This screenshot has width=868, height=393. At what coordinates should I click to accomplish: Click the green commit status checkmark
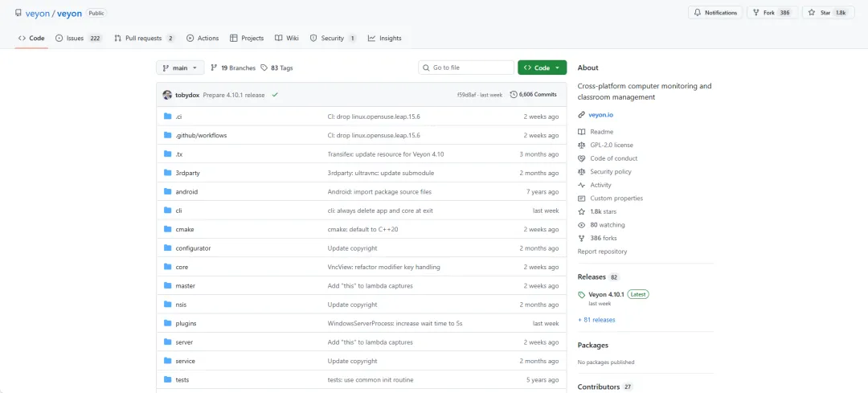pyautogui.click(x=275, y=95)
